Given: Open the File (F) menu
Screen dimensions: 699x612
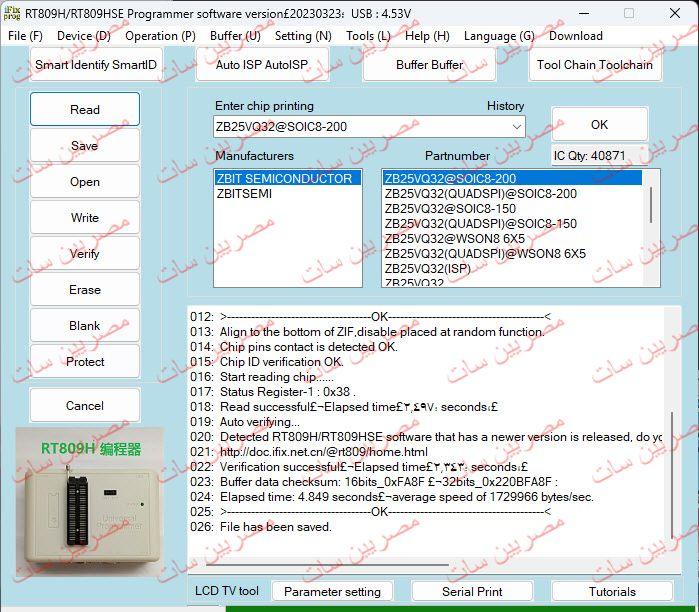Looking at the screenshot, I should tap(25, 36).
